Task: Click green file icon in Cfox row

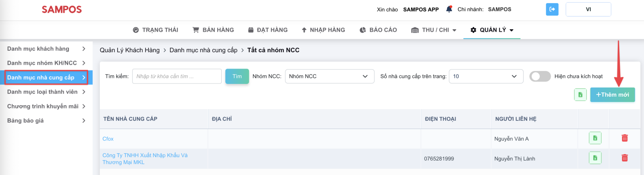Action: (595, 138)
